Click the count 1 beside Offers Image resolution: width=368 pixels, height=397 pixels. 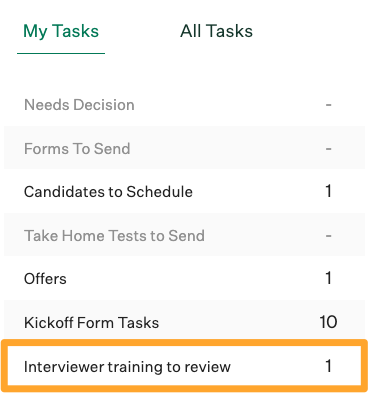329,278
